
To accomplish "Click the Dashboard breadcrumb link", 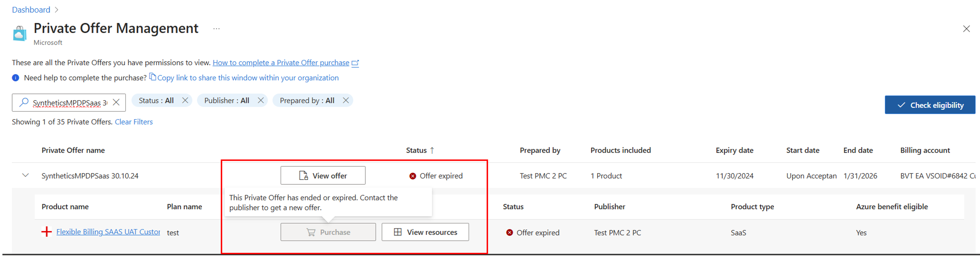I will [x=31, y=10].
